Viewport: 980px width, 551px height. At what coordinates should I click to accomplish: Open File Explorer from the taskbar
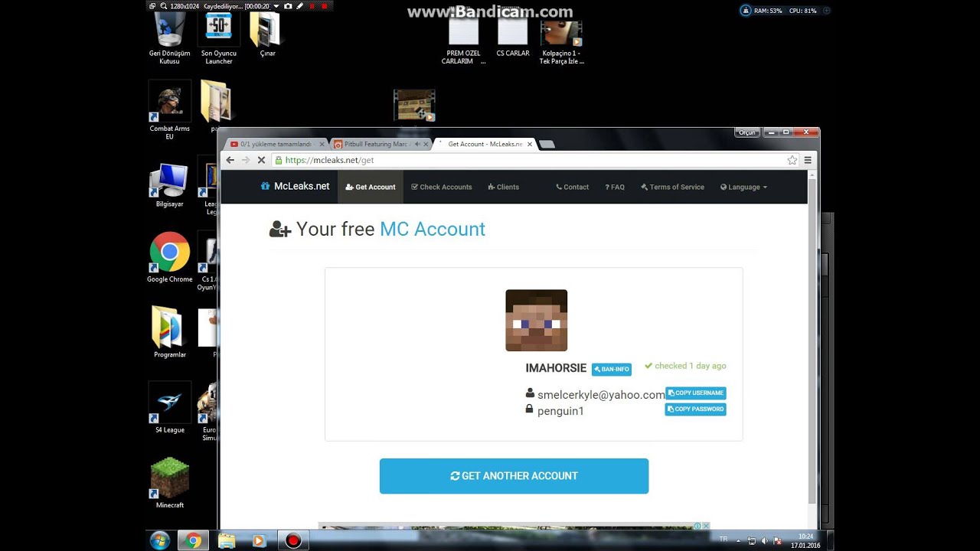(x=227, y=540)
